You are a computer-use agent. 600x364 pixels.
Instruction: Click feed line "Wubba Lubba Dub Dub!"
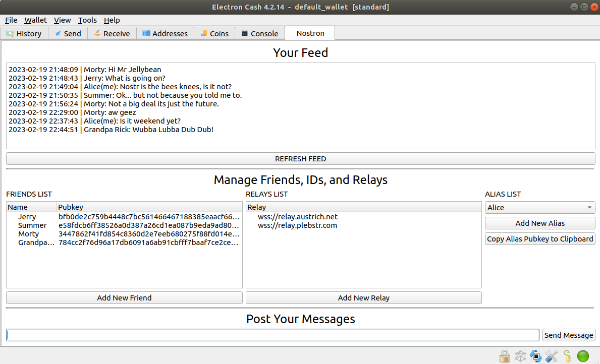tap(111, 130)
